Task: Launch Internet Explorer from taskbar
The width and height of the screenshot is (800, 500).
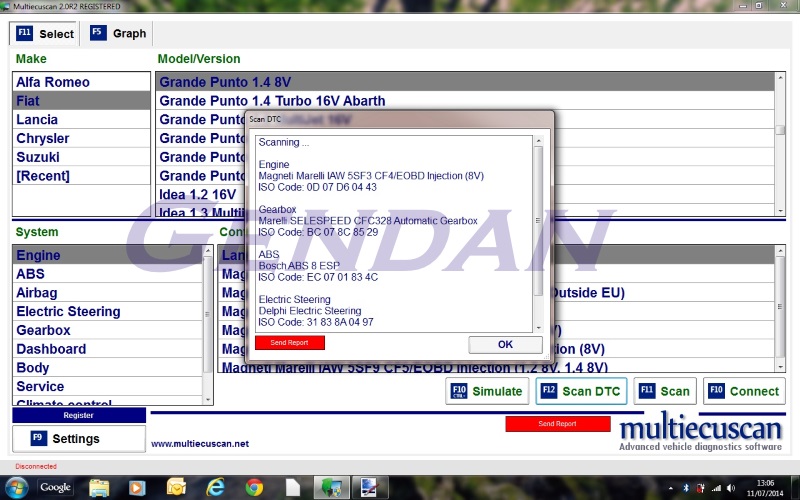Action: point(215,488)
